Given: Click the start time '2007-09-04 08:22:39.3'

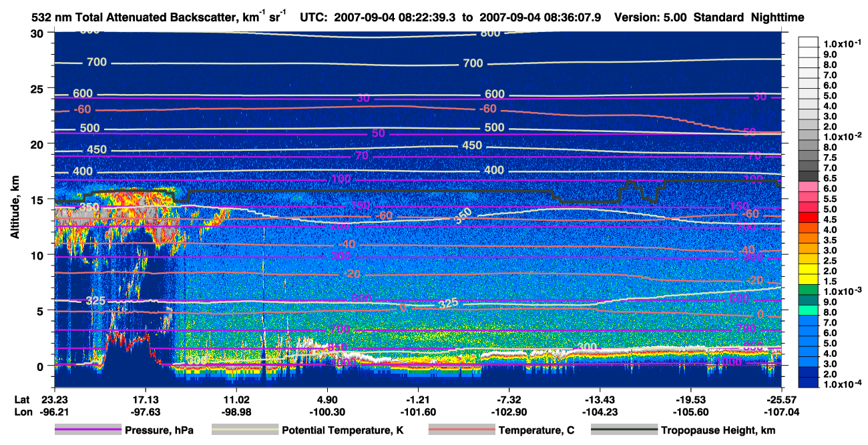Looking at the screenshot, I should [x=396, y=18].
